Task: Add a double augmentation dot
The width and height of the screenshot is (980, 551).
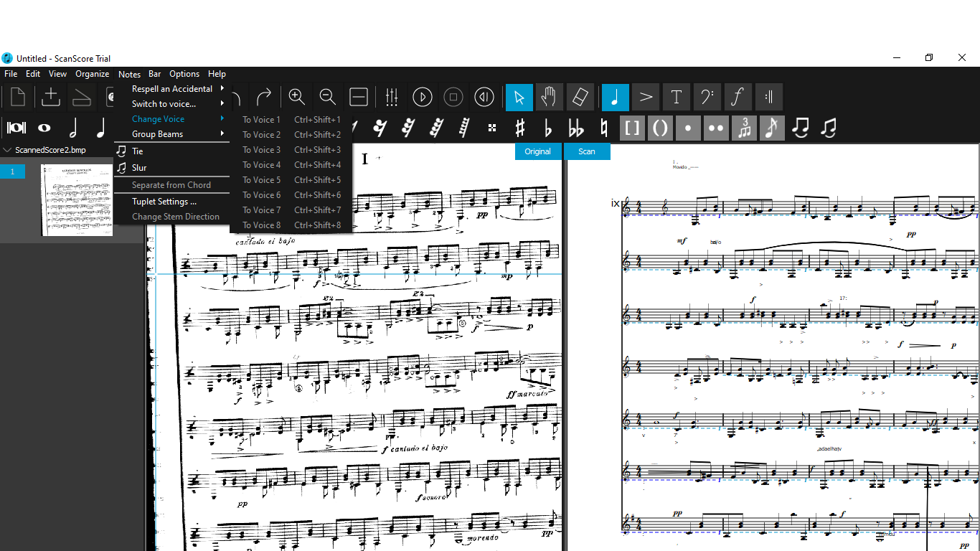Action: point(716,128)
